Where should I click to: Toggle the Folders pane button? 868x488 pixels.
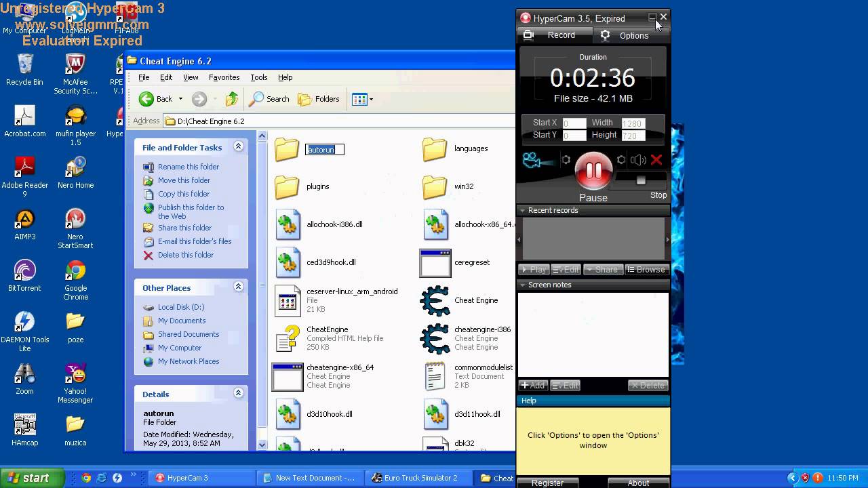coord(319,99)
